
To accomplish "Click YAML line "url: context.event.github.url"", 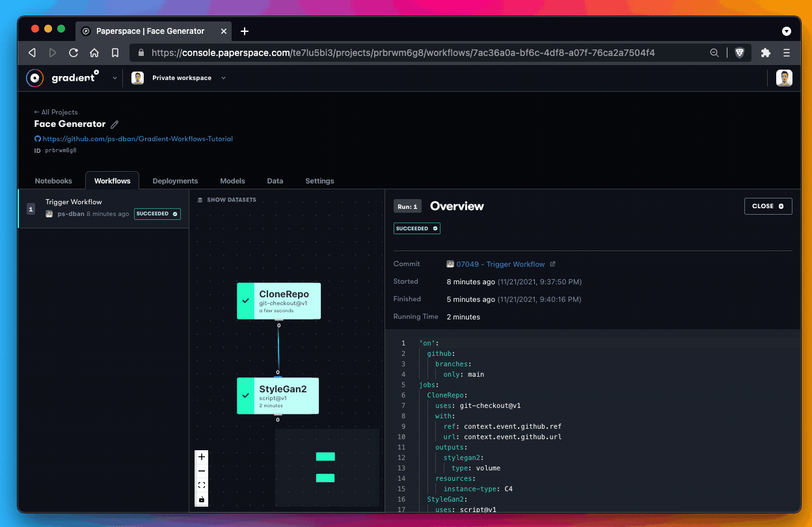I will click(x=502, y=437).
